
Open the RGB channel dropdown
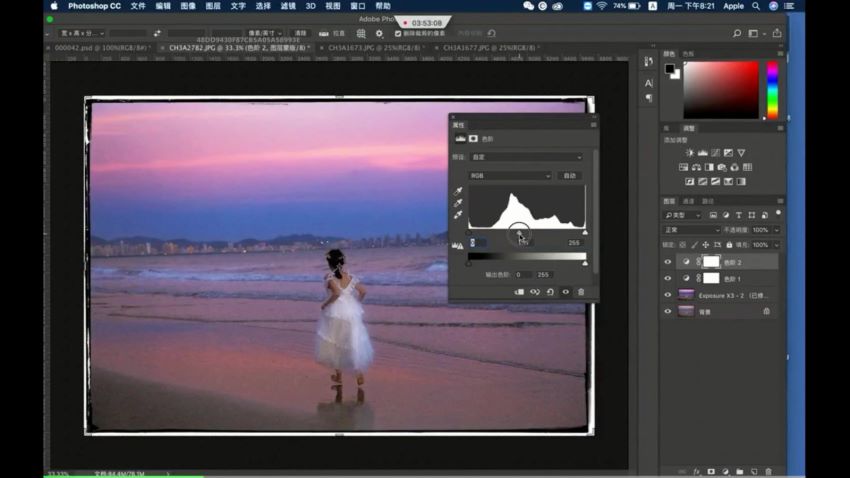510,176
